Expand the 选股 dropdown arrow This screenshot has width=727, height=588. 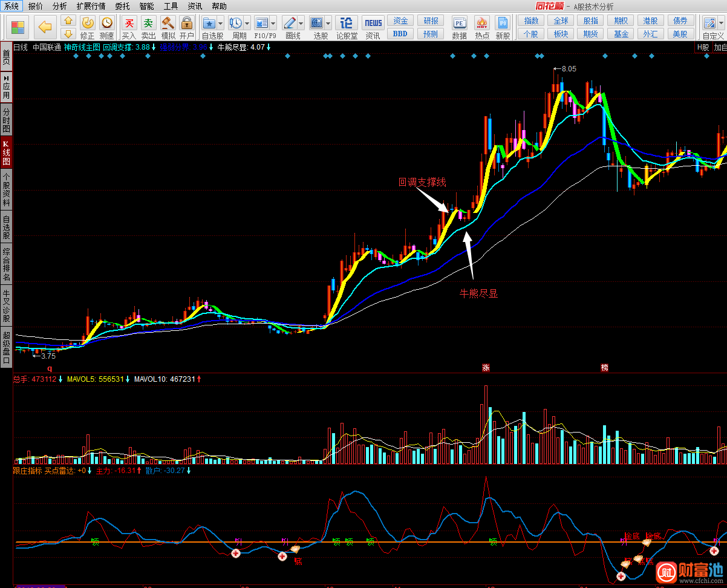[328, 24]
